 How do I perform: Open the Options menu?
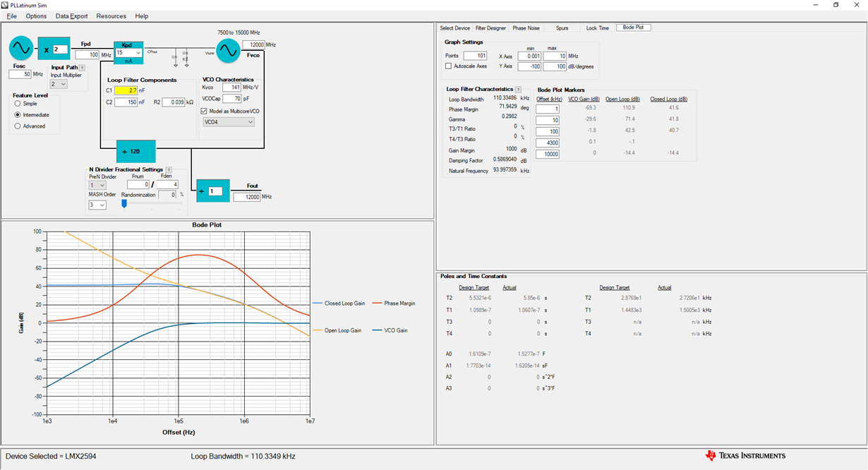click(36, 16)
